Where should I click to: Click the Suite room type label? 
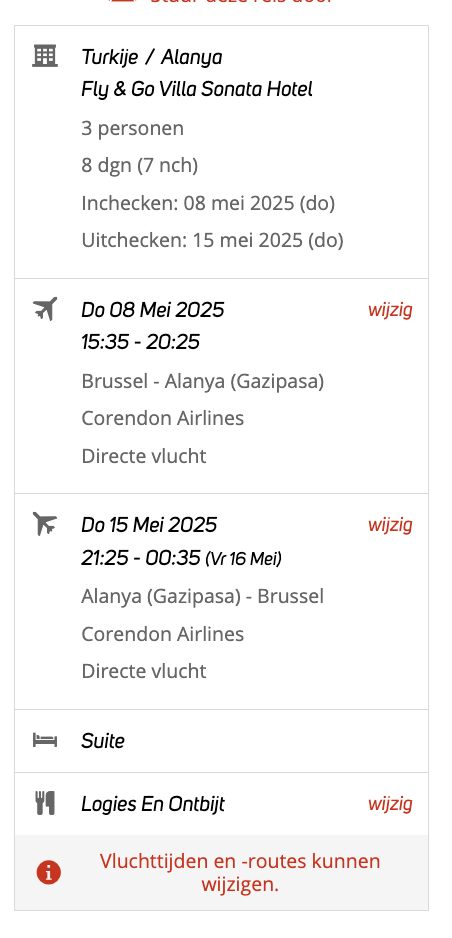[x=103, y=741]
